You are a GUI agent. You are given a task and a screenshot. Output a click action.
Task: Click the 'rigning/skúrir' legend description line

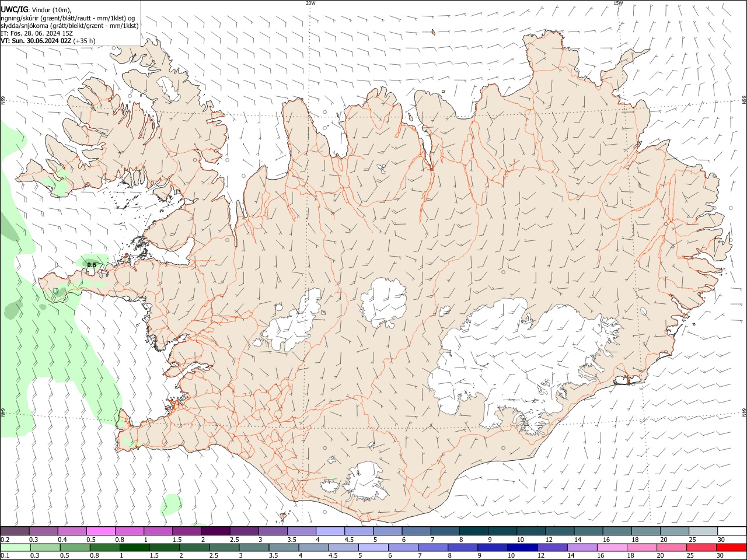pos(68,18)
